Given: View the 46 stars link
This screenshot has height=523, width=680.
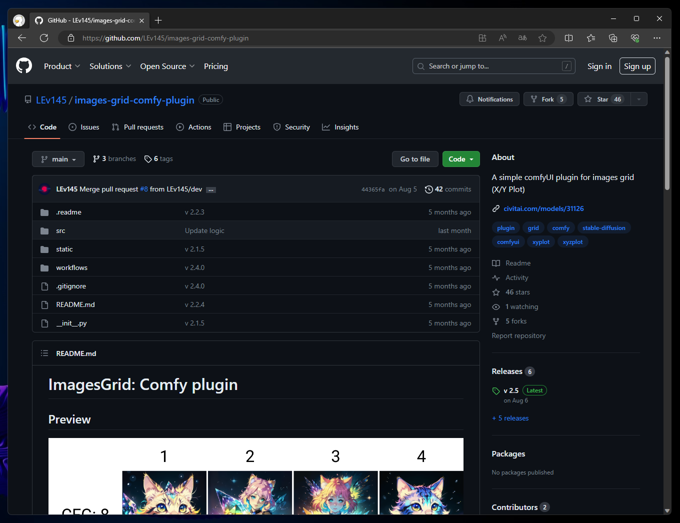Looking at the screenshot, I should (x=517, y=292).
